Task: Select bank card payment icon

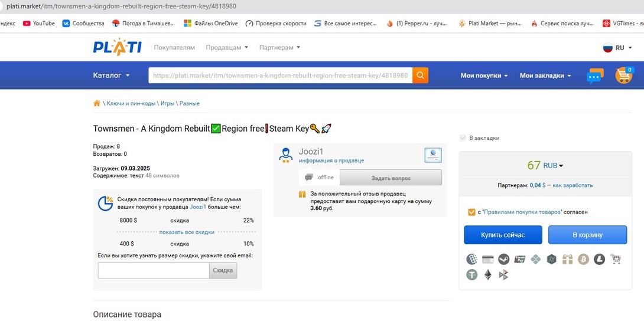Action: coord(488,259)
